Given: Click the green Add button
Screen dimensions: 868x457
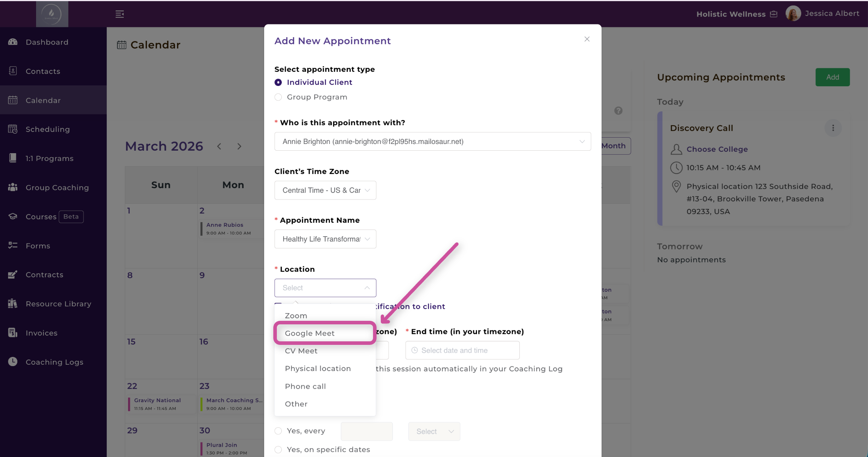Looking at the screenshot, I should (832, 77).
